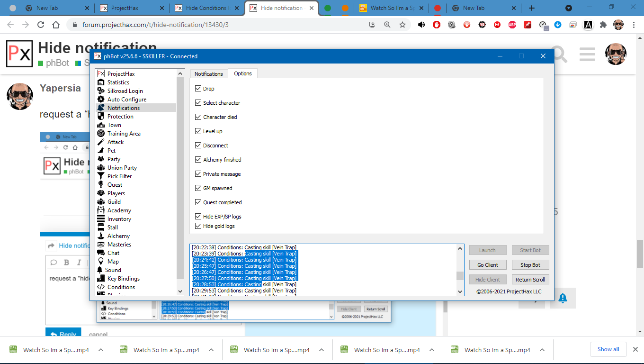The height and width of the screenshot is (364, 644).
Task: Disable the Hide gold logs checkbox
Action: coord(198,226)
